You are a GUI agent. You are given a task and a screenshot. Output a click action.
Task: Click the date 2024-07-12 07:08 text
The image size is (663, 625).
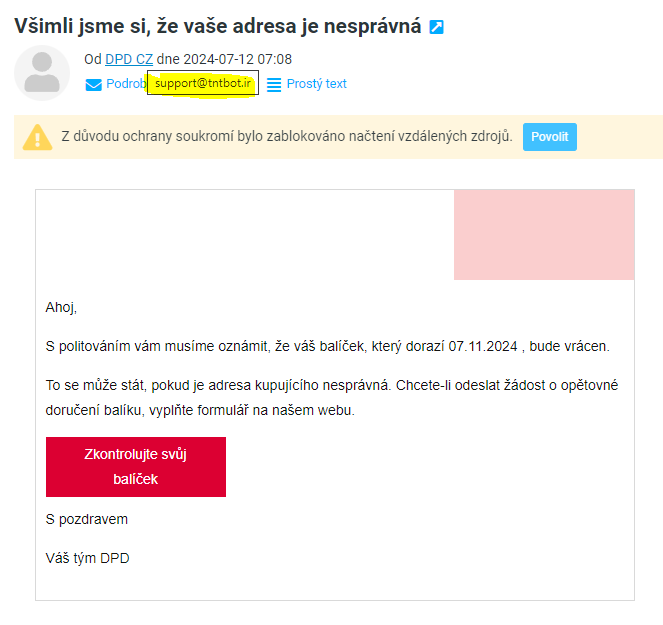tap(238, 59)
